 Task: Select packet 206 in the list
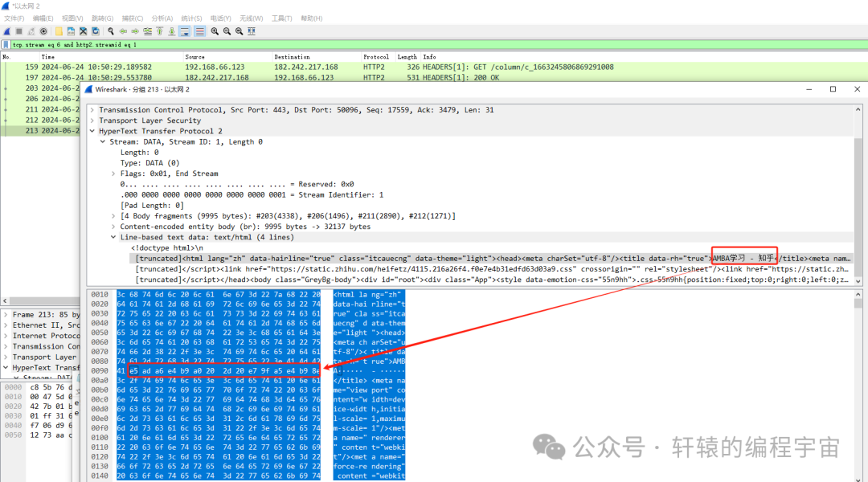40,99
